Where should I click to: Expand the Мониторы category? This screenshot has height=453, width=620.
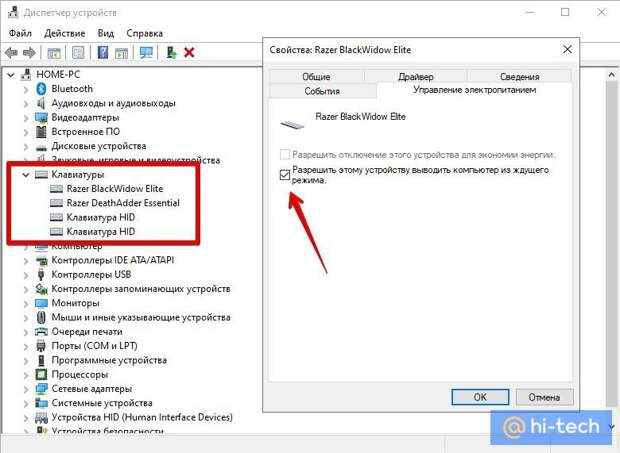(26, 303)
